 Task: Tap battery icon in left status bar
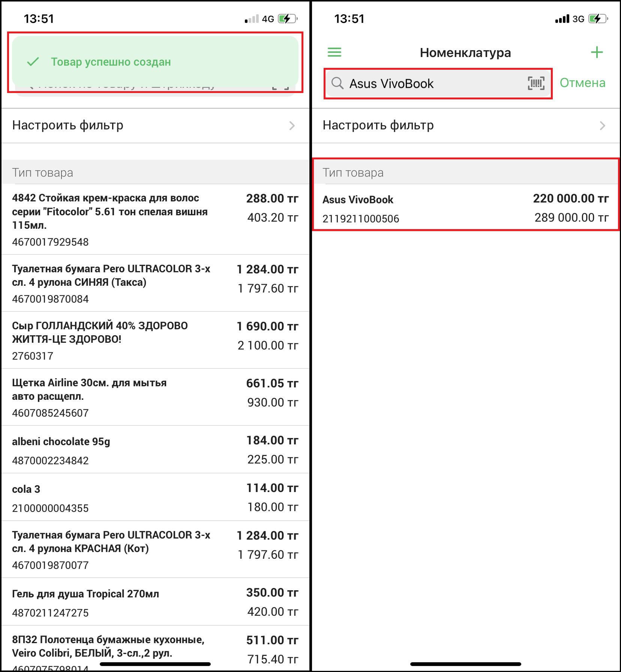coord(288,19)
